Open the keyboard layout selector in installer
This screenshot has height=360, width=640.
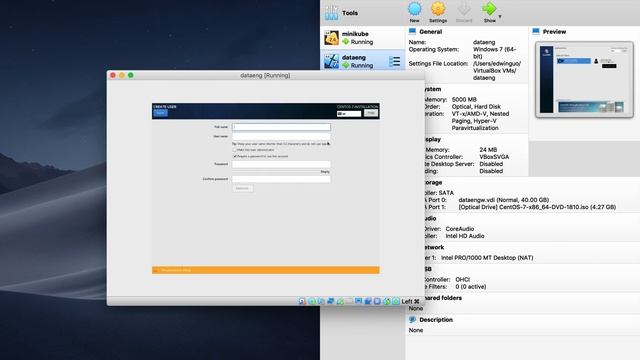coord(349,113)
